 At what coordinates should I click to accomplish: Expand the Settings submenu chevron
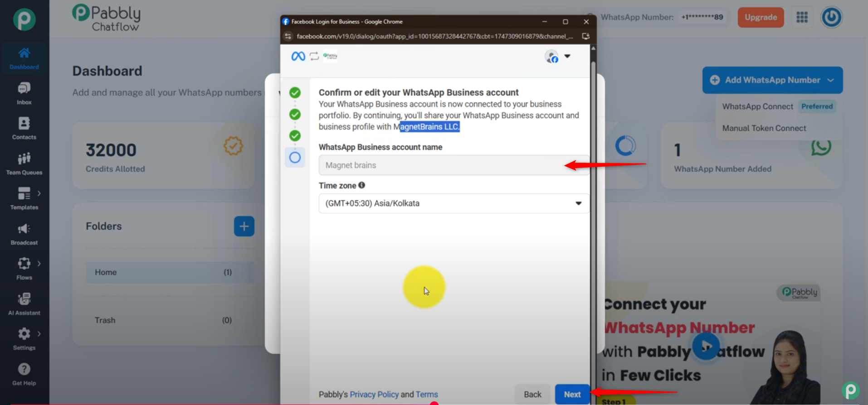pos(39,334)
